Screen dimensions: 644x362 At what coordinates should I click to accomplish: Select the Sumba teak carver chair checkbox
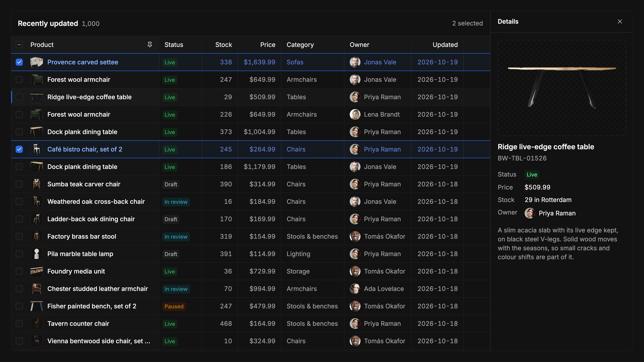click(19, 184)
